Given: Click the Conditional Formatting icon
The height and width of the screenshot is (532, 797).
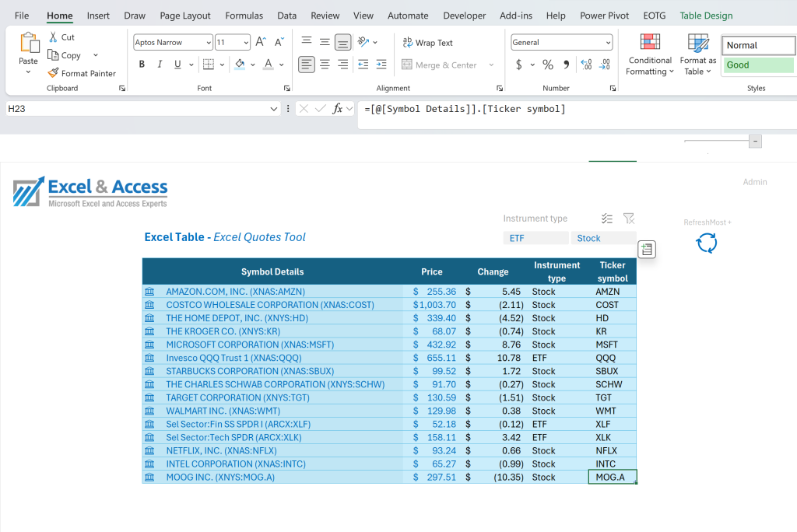Looking at the screenshot, I should [x=650, y=42].
